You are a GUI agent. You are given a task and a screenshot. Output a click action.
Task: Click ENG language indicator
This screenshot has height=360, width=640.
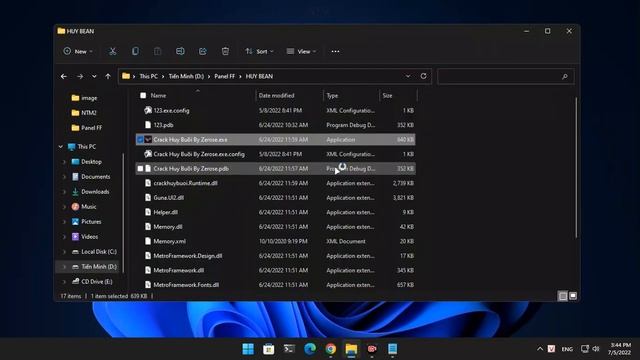pos(567,349)
